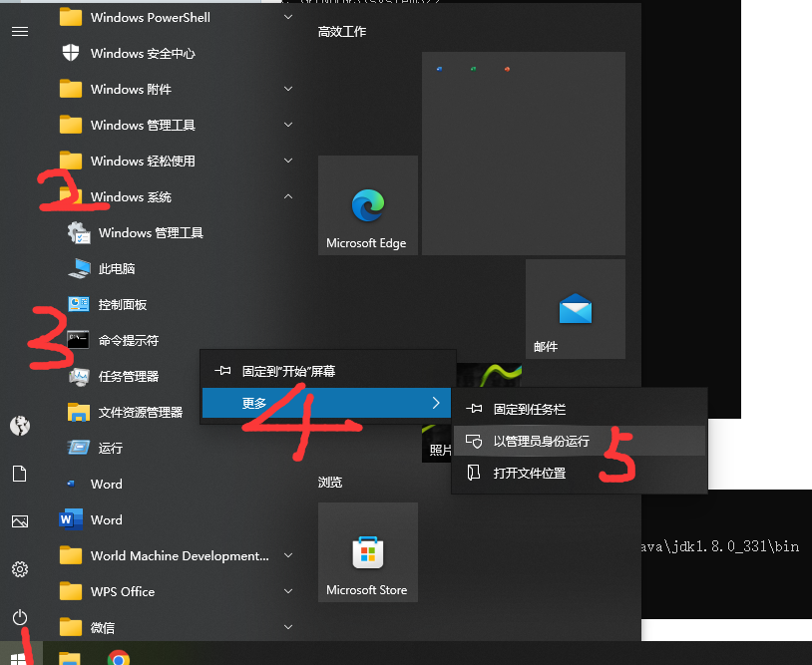Open 命令提示符 icon
This screenshot has width=812, height=665.
[78, 340]
